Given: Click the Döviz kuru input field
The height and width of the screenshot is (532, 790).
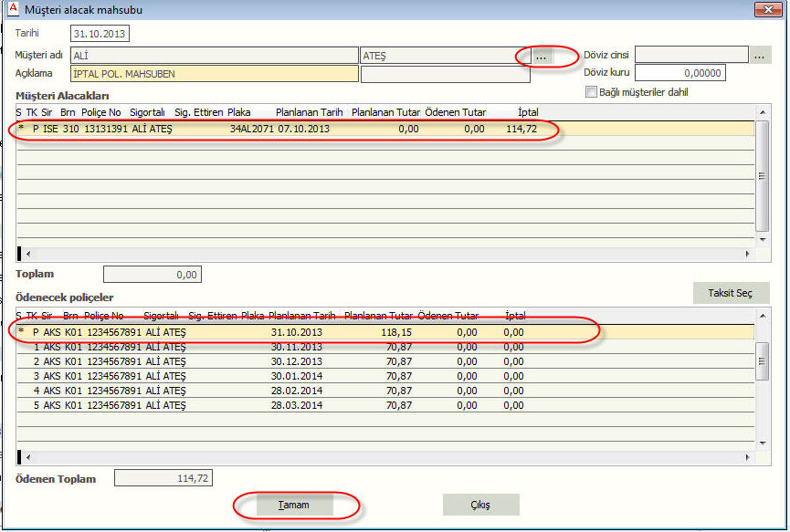Looking at the screenshot, I should (679, 73).
